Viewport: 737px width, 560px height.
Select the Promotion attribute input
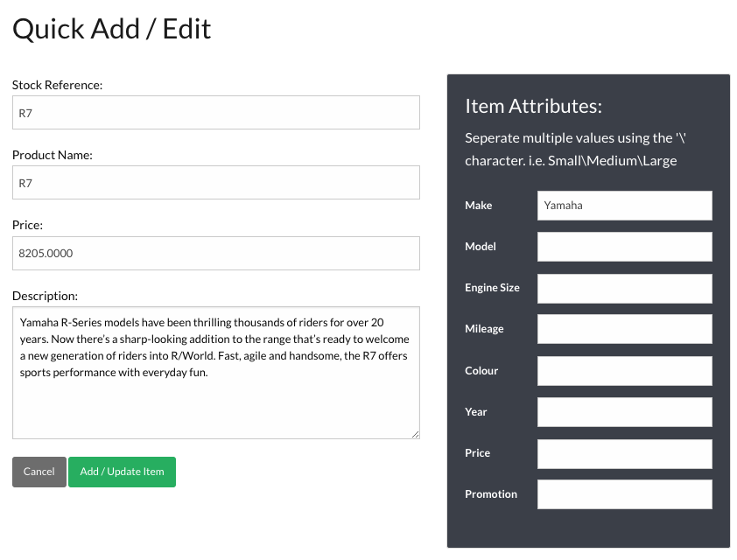click(x=624, y=494)
